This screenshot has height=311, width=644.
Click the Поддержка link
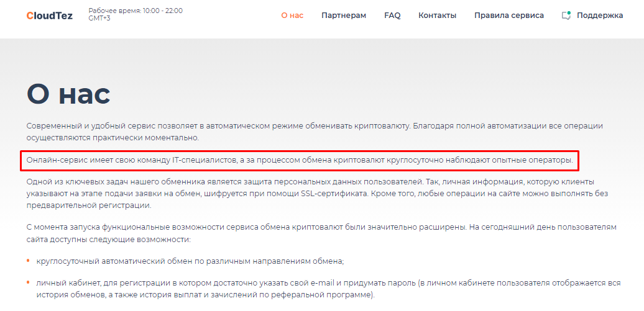(x=600, y=16)
